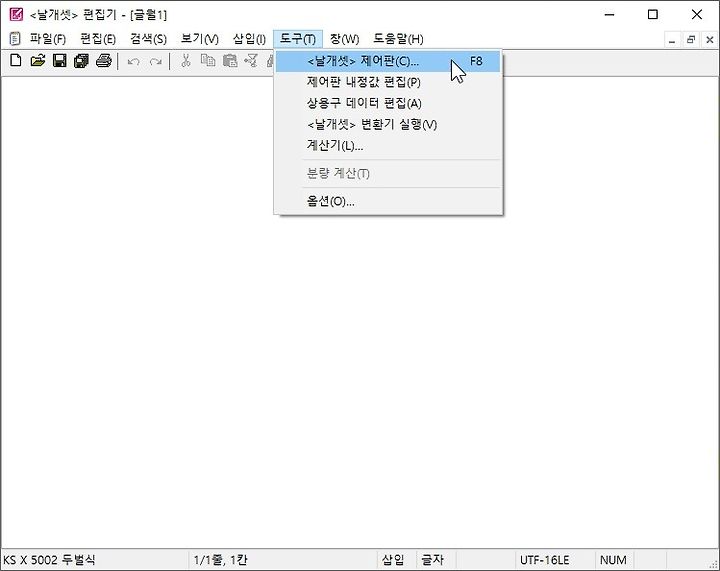
Task: Open the 창(W) menu
Action: click(x=344, y=39)
